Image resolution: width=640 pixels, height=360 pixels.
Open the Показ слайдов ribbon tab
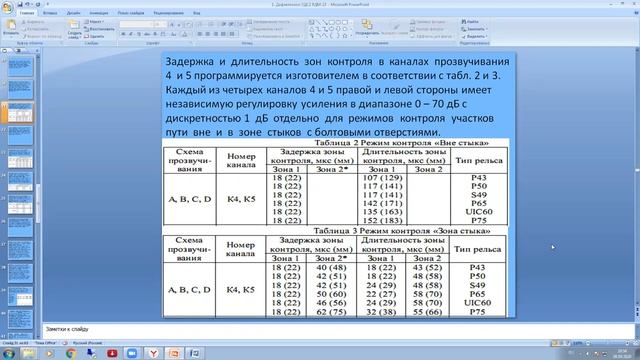tap(131, 13)
